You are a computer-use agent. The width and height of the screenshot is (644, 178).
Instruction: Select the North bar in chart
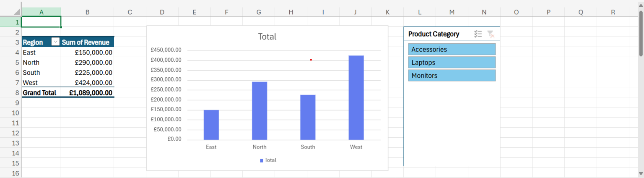pyautogui.click(x=260, y=111)
